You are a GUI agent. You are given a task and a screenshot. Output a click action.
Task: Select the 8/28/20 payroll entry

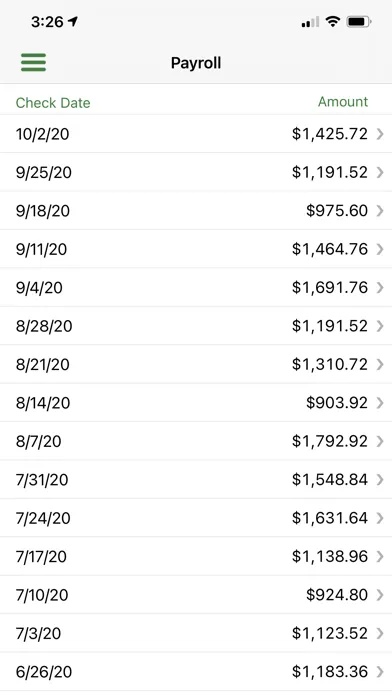(196, 326)
